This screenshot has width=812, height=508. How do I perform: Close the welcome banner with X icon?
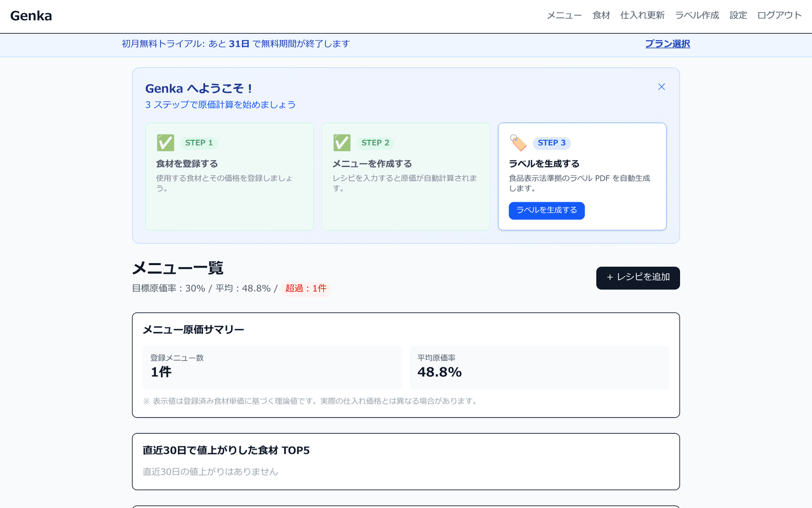(x=661, y=87)
